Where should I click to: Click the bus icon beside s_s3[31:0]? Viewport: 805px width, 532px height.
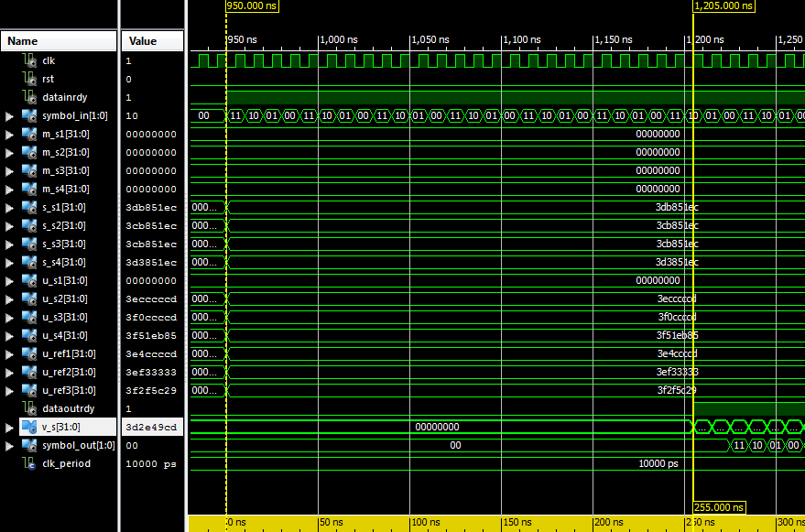30,244
